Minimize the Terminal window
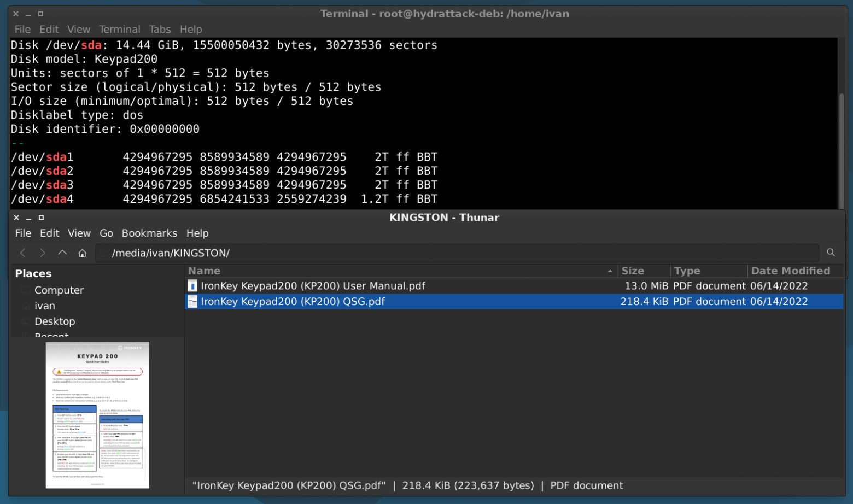 (x=28, y=14)
